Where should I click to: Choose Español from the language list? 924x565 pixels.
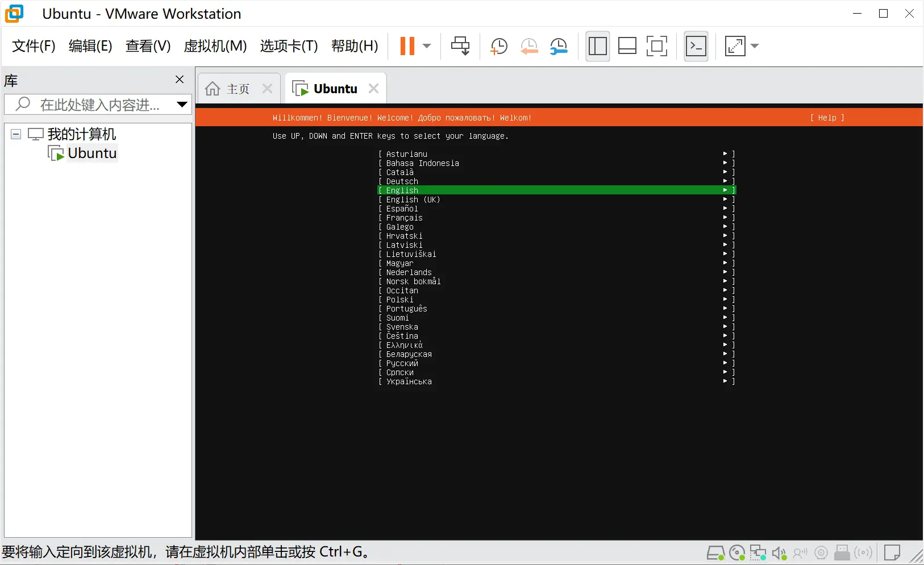[x=557, y=209]
